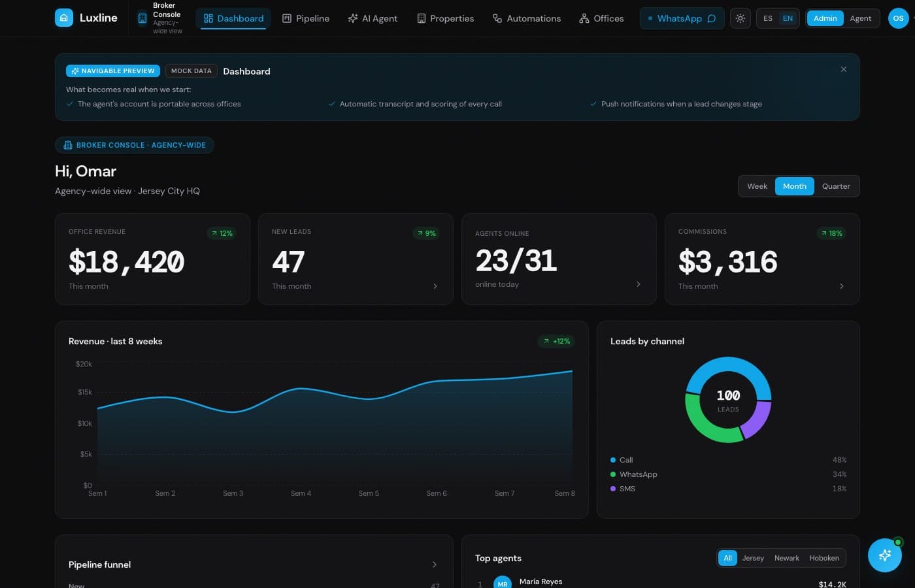
Task: Switch language to ES
Action: tap(768, 18)
